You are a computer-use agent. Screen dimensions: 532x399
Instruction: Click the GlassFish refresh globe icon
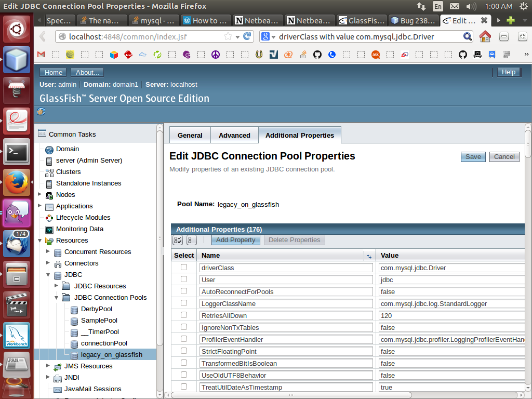pos(41,111)
